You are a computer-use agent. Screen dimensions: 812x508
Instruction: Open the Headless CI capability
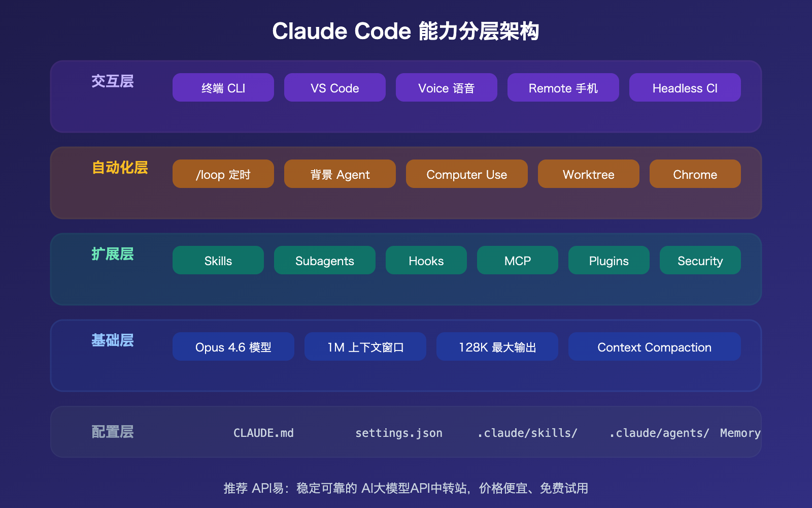685,87
